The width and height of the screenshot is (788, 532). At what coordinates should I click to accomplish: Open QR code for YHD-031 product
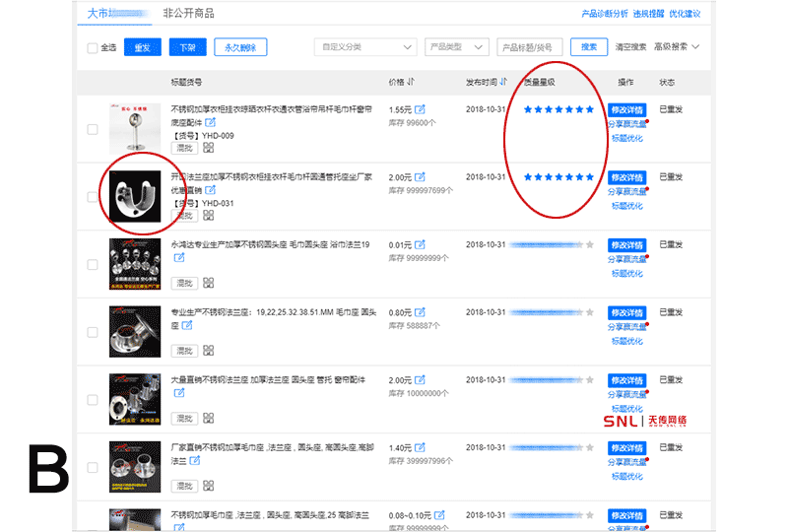point(209,215)
